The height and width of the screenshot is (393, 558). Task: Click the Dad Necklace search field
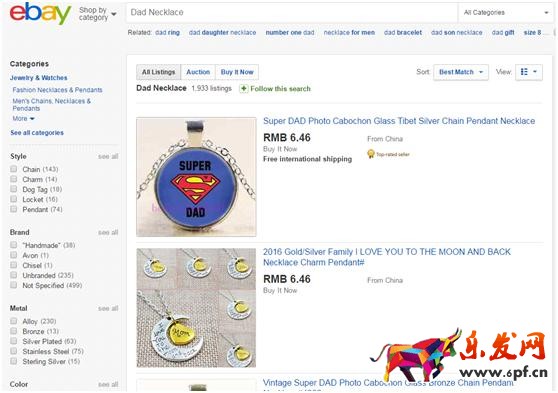pyautogui.click(x=292, y=12)
